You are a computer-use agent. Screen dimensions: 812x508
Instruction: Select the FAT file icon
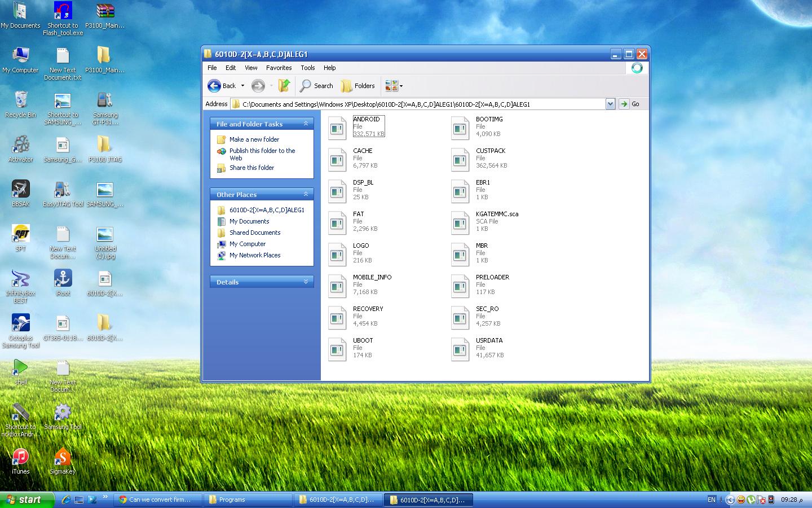click(337, 223)
